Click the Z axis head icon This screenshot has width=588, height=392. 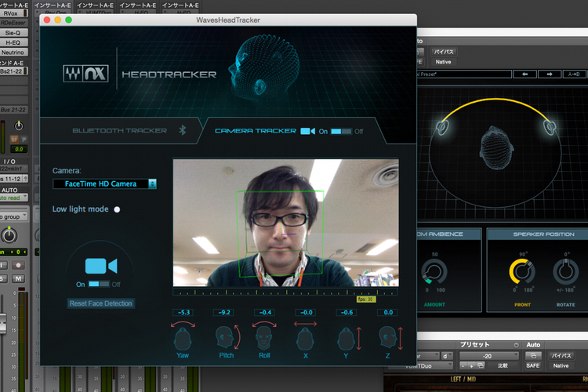(390, 338)
